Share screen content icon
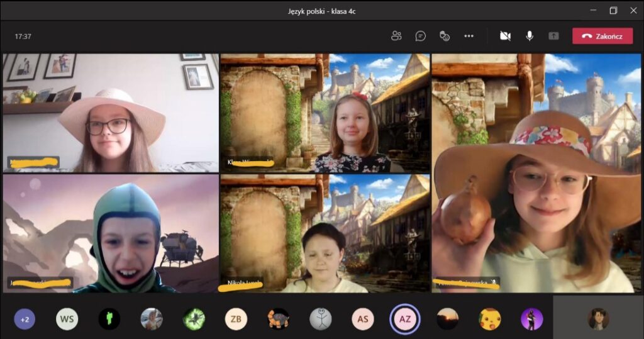Viewport: 644px width, 339px height. [x=553, y=36]
